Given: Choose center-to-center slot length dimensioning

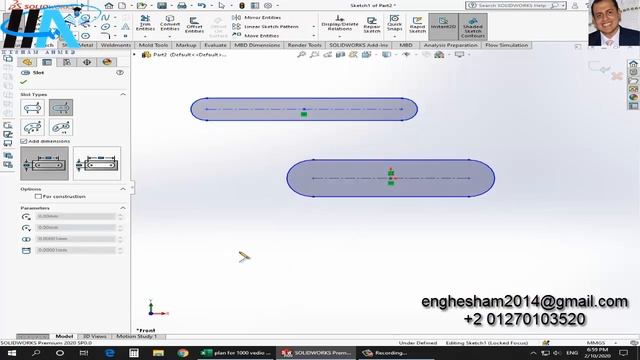Looking at the screenshot, I should click(44, 164).
